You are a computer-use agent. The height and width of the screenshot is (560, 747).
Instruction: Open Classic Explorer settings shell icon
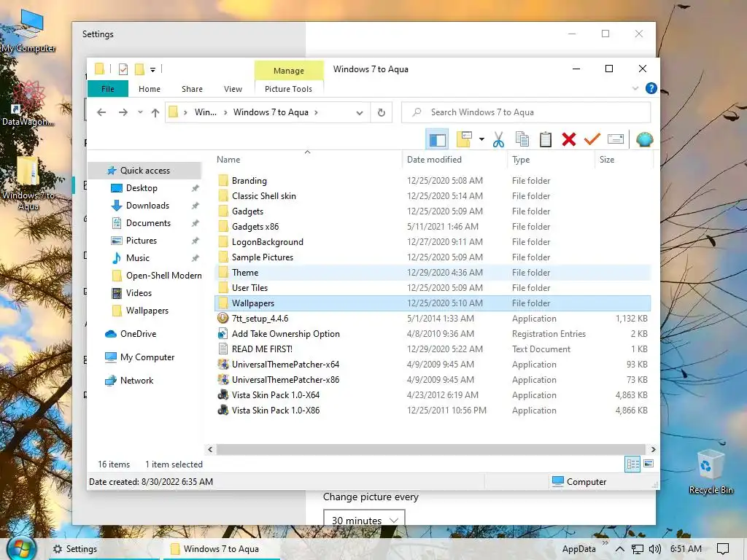click(644, 139)
